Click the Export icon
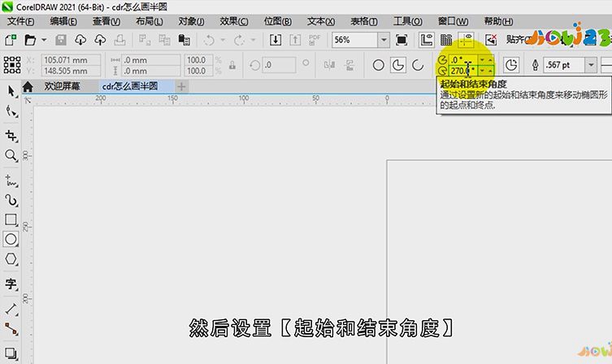The height and width of the screenshot is (364, 612). pos(295,40)
